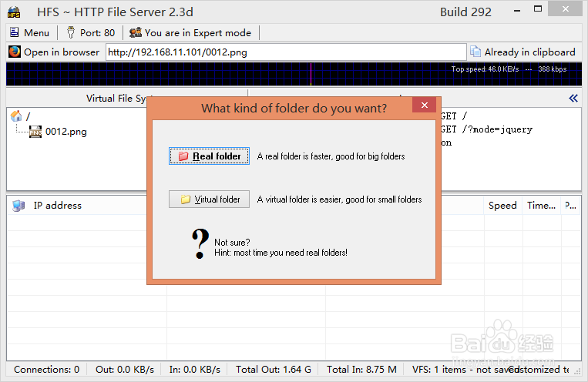Image resolution: width=588 pixels, height=382 pixels.
Task: Click Connections: 0 in status bar
Action: click(46, 370)
